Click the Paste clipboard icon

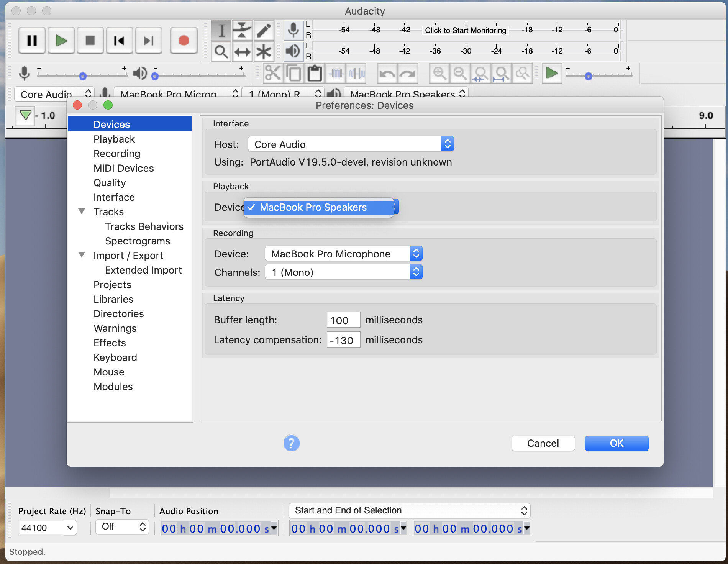tap(315, 73)
